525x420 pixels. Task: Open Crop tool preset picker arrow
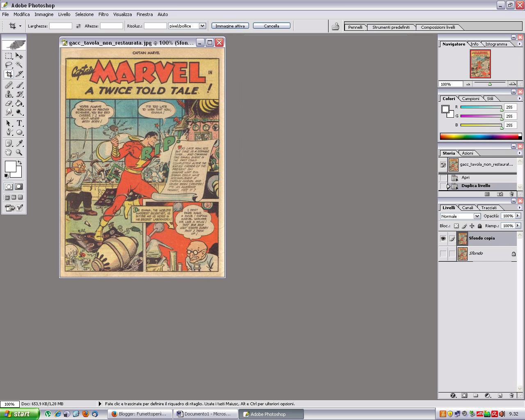(x=20, y=26)
